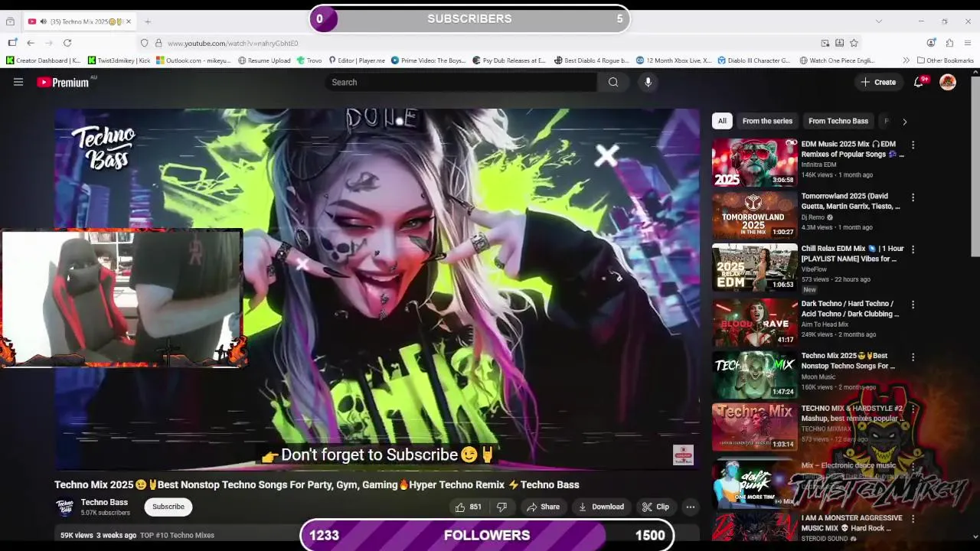
Task: Open Chill Relax EDM Mix thumbnail
Action: coord(754,267)
